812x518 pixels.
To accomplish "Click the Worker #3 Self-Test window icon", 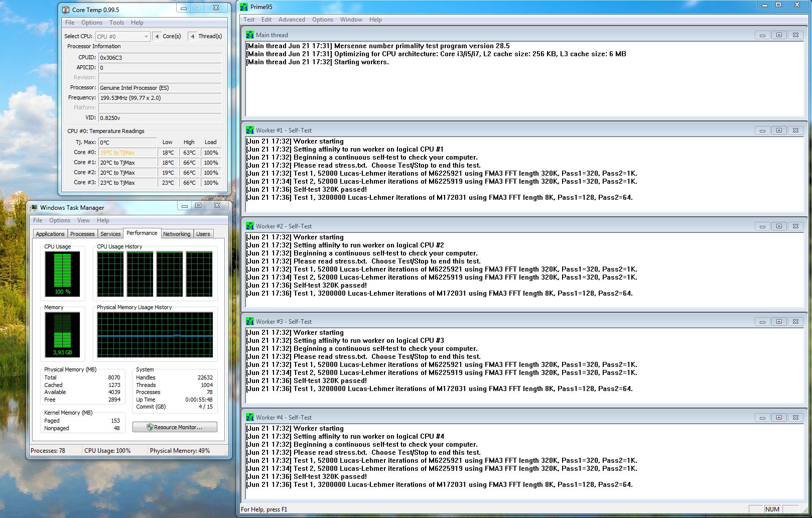I will 250,321.
